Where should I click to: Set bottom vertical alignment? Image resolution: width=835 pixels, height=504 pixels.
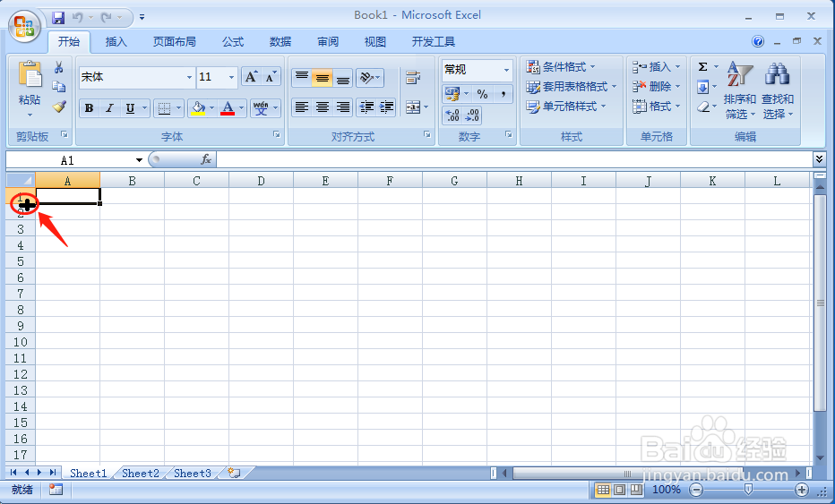342,78
